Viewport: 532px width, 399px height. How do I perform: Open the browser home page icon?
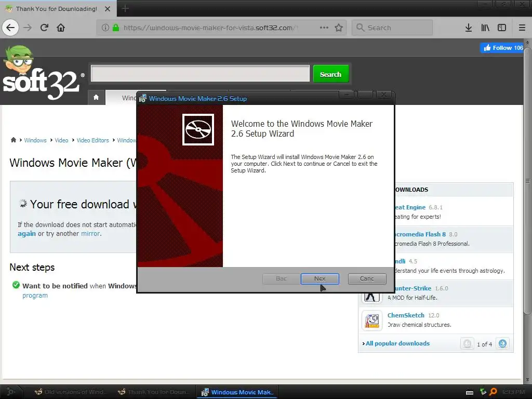[x=61, y=28]
